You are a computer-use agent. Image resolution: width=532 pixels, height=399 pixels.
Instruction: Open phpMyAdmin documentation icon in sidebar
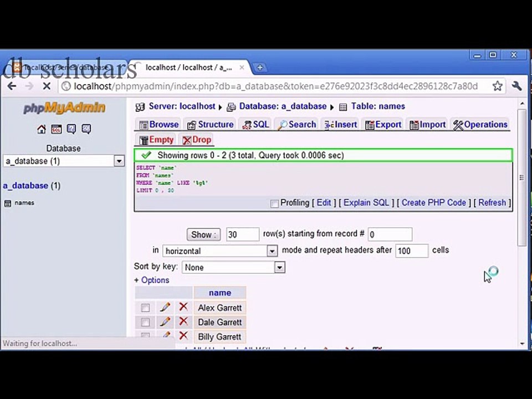point(71,129)
